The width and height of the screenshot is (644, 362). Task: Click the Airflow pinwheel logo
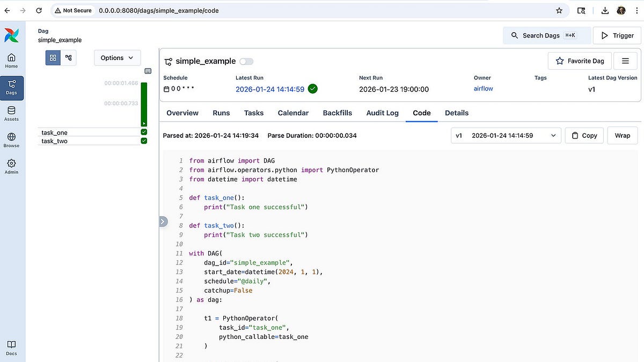click(x=11, y=35)
